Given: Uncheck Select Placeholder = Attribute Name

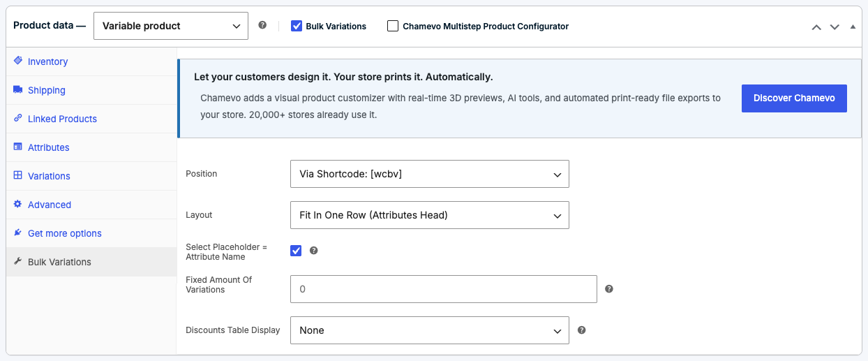Looking at the screenshot, I should point(296,251).
